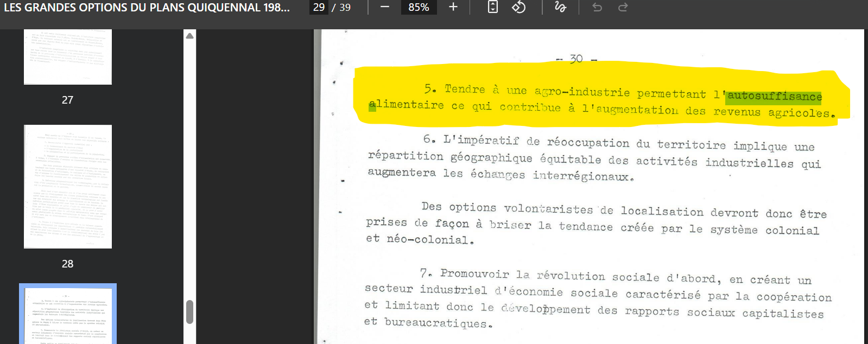
Task: Click the thumbnail panel scroll-up arrow
Action: tap(189, 36)
